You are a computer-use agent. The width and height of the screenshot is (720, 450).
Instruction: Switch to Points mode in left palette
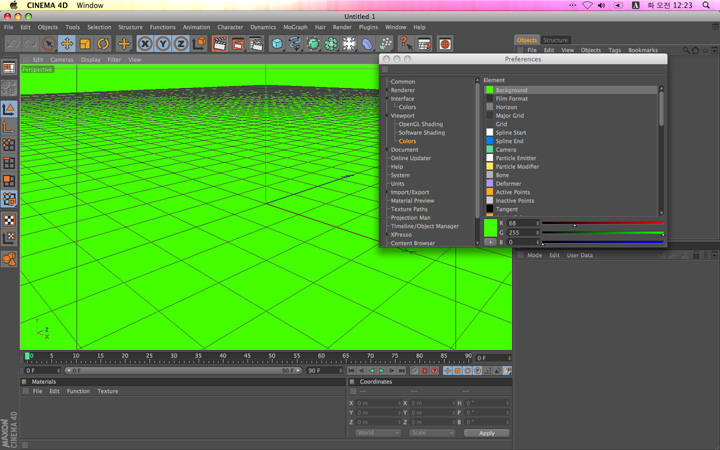pyautogui.click(x=9, y=145)
